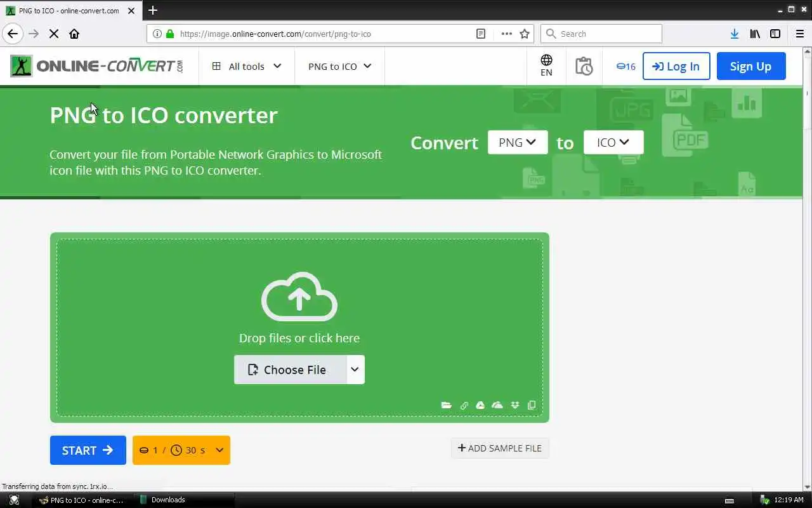Expand the All tools menu

(x=247, y=66)
